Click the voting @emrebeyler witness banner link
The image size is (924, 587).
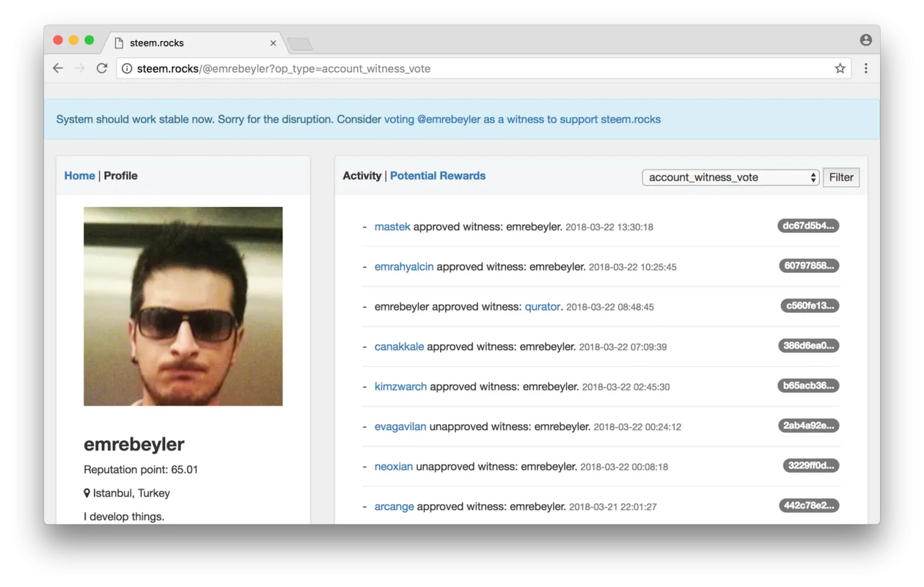(x=522, y=119)
